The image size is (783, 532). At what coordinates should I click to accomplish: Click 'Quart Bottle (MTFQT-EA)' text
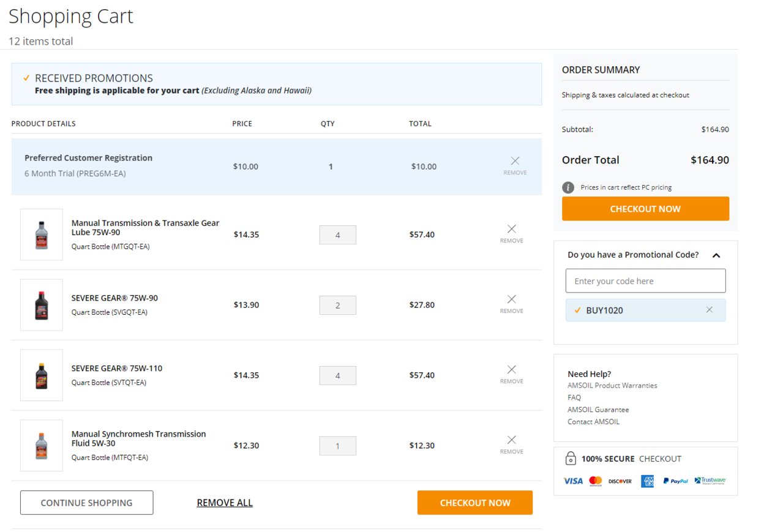pos(110,457)
